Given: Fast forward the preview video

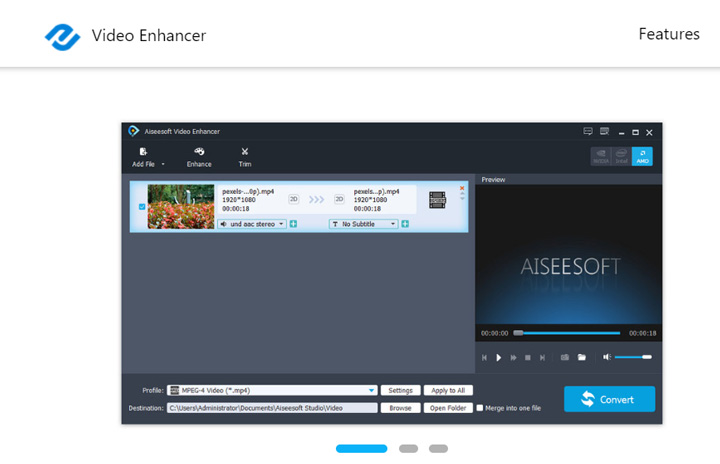Looking at the screenshot, I should pyautogui.click(x=513, y=357).
